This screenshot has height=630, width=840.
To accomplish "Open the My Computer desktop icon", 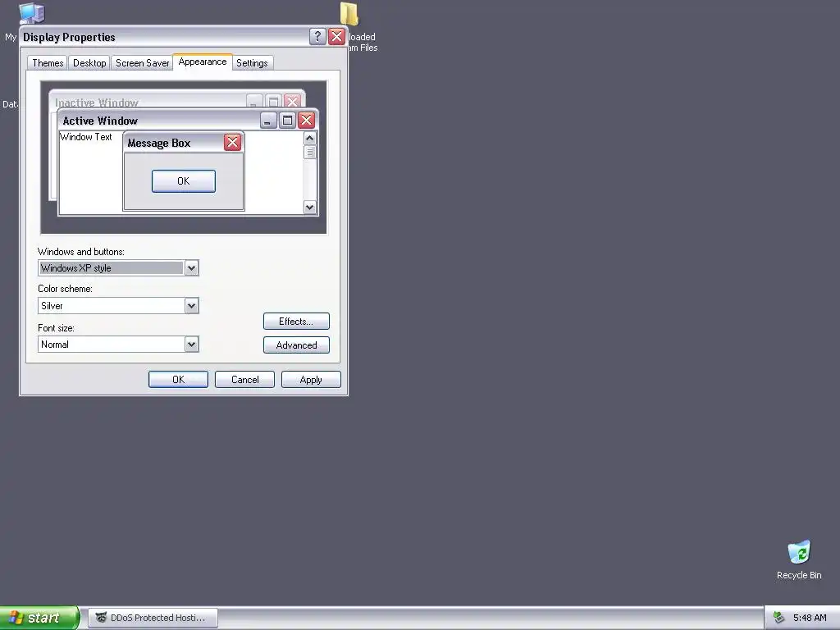I will click(31, 13).
